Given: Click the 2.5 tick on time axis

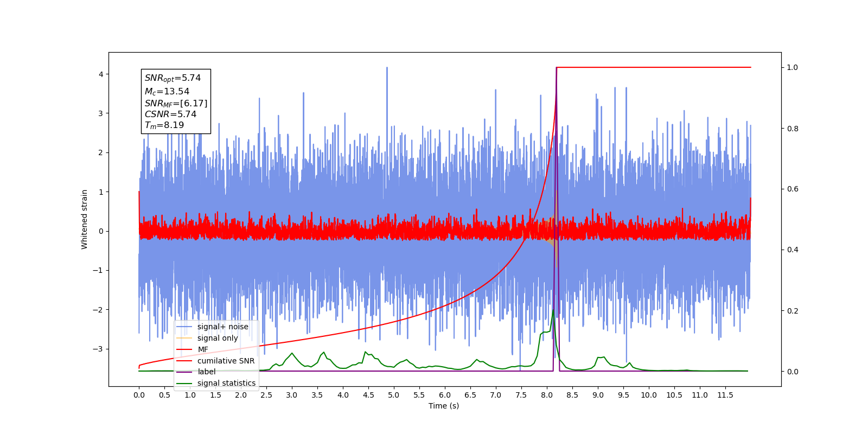Looking at the screenshot, I should (266, 395).
